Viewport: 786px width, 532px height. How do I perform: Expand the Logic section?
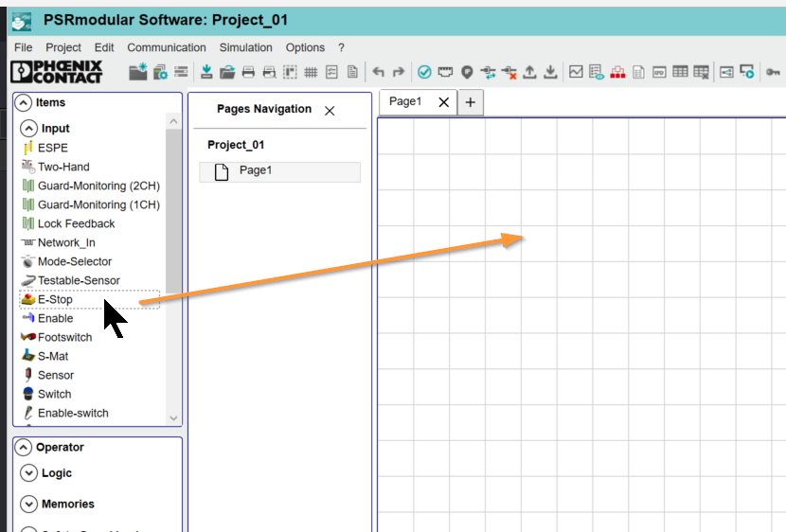(28, 473)
